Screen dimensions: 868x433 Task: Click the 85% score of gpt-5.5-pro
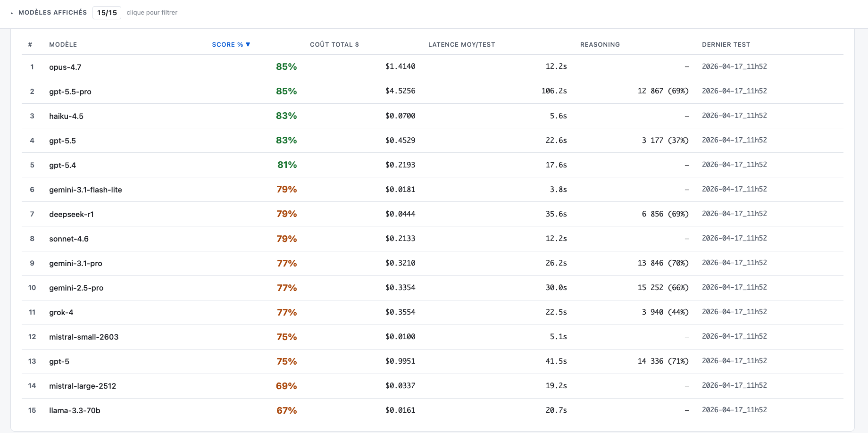[x=286, y=91]
